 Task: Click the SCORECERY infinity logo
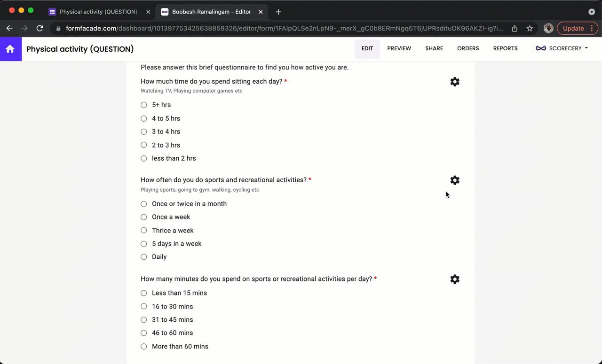pyautogui.click(x=541, y=48)
